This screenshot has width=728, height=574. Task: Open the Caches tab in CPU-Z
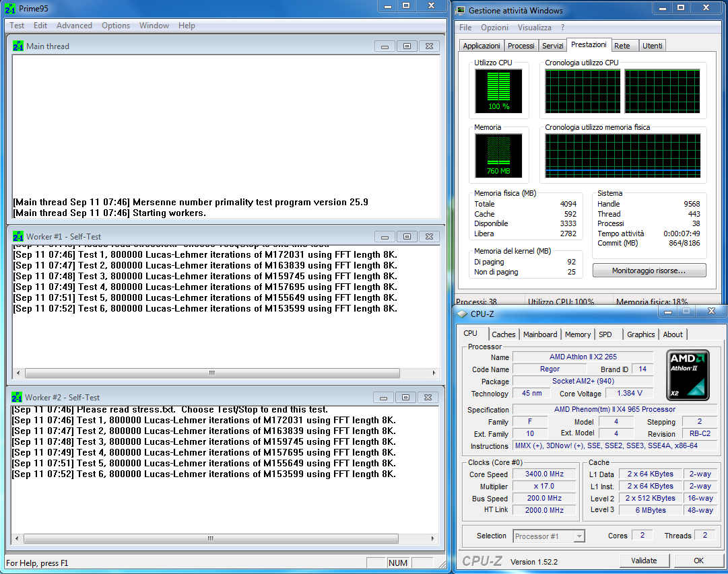503,334
